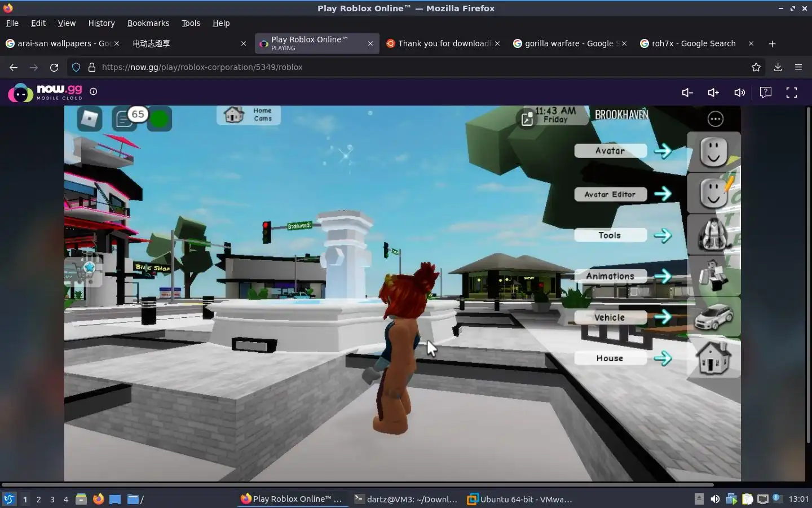Click the green circle button in game
This screenshot has width=812, height=508.
(x=160, y=119)
